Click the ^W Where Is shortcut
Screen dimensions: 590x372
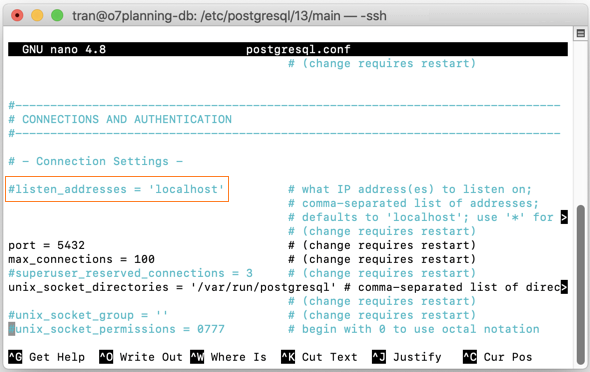coord(228,357)
